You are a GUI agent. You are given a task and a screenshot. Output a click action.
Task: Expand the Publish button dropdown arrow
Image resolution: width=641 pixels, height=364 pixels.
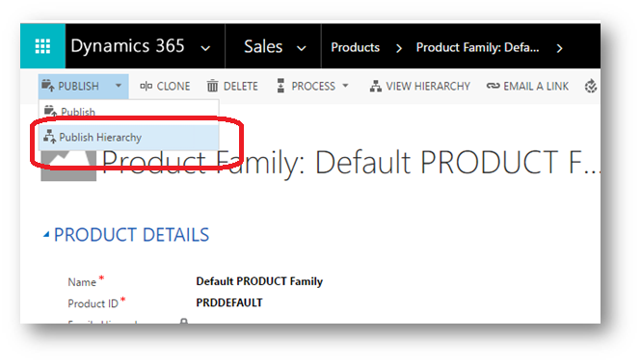pos(119,86)
